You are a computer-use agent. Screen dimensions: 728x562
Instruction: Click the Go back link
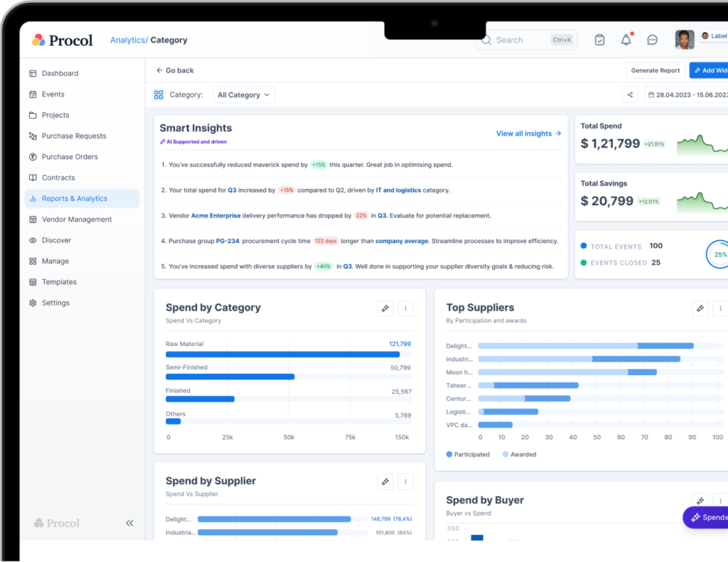point(175,70)
